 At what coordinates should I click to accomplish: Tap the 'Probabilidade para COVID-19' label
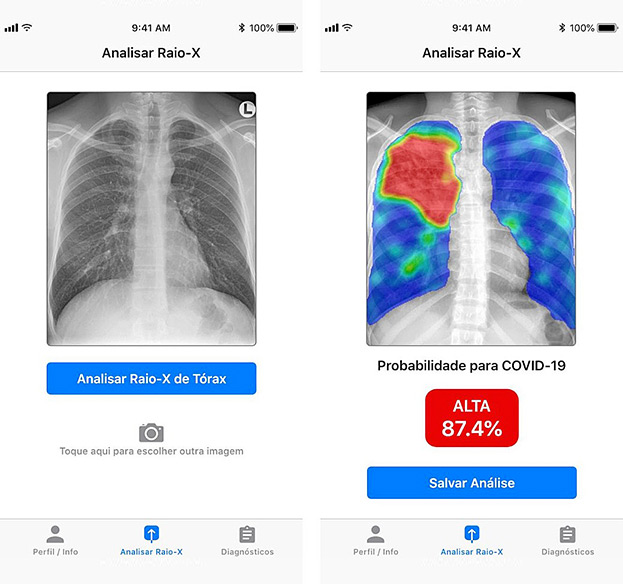click(x=471, y=365)
